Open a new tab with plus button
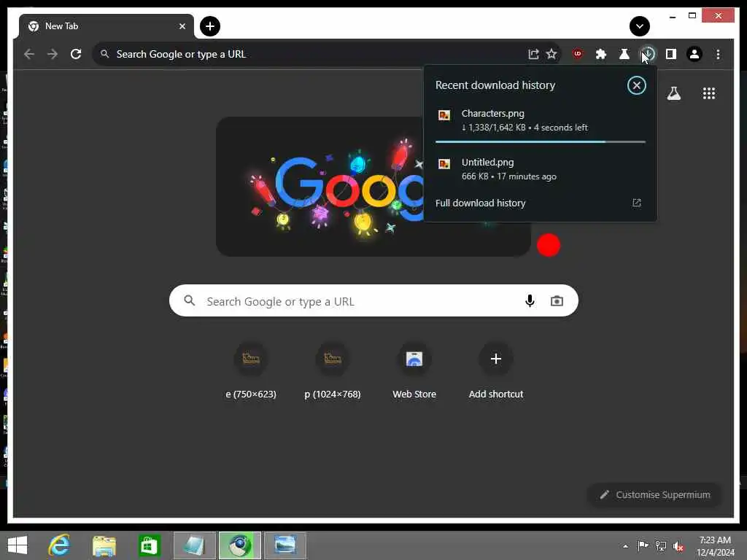Screen dimensions: 747x560 pyautogui.click(x=210, y=26)
